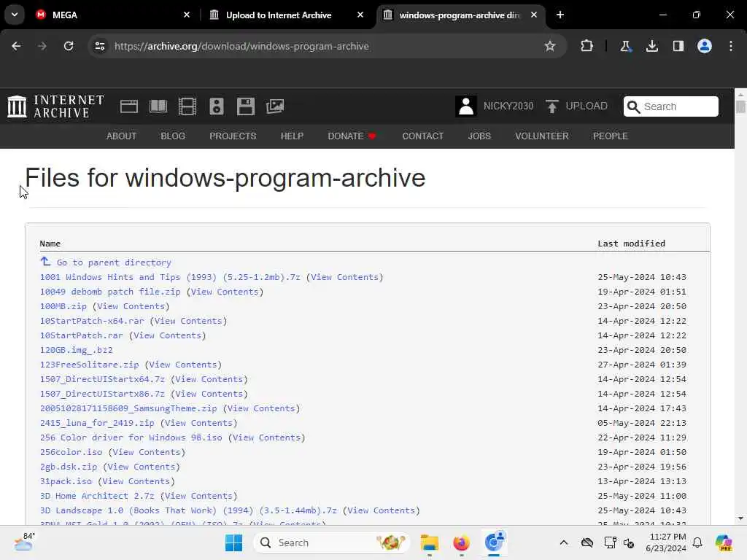Viewport: 747px width, 560px height.
Task: Open the HELP menu item
Action: tap(292, 136)
